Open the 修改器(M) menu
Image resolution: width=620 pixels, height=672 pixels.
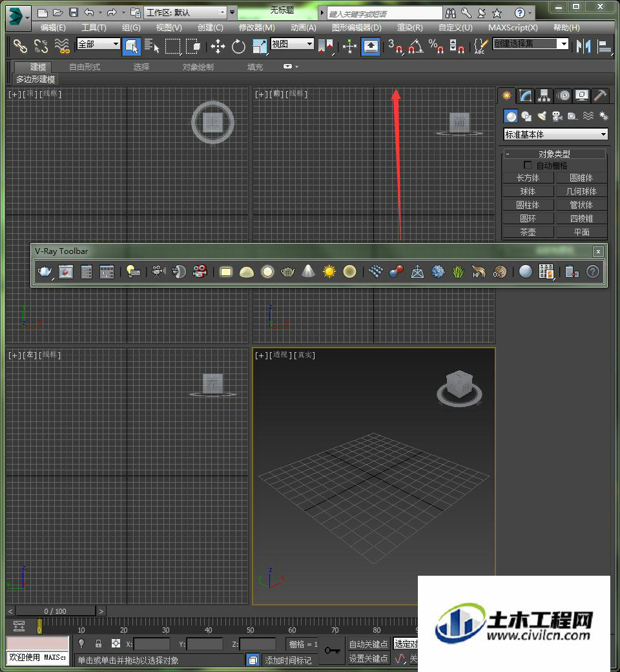click(256, 27)
